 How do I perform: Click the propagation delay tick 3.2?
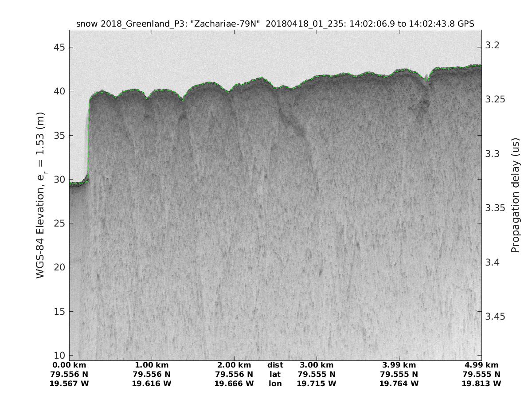click(493, 45)
